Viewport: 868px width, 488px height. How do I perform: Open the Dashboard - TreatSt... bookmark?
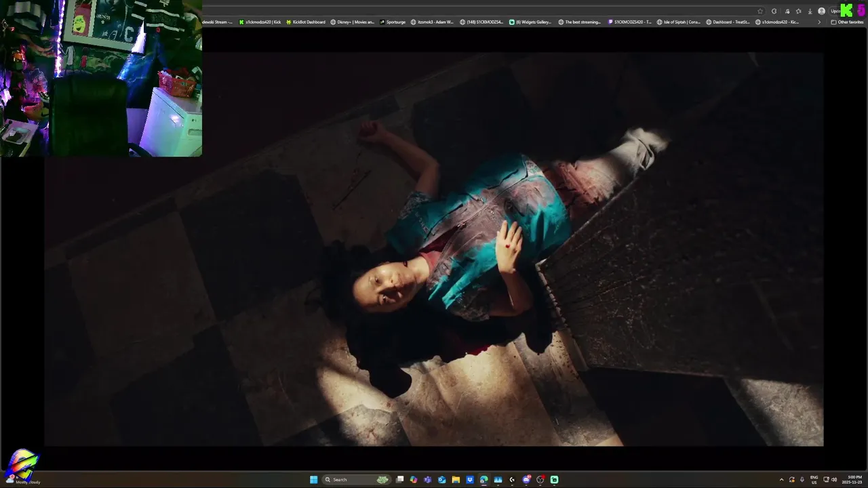[728, 22]
